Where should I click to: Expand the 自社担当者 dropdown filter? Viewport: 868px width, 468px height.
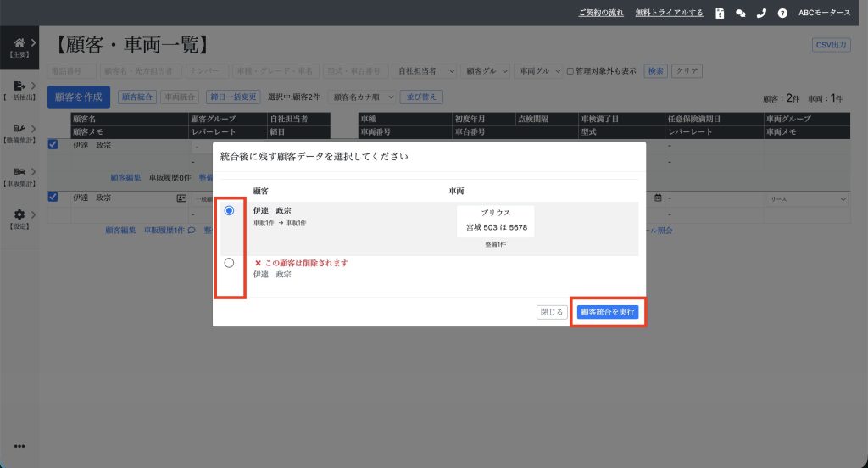pyautogui.click(x=426, y=71)
